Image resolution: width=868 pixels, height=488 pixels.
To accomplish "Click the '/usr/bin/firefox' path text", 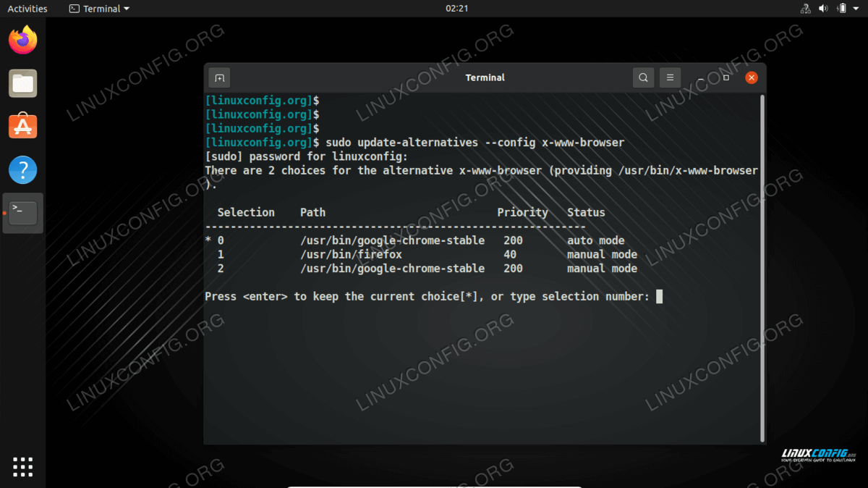I will coord(351,255).
